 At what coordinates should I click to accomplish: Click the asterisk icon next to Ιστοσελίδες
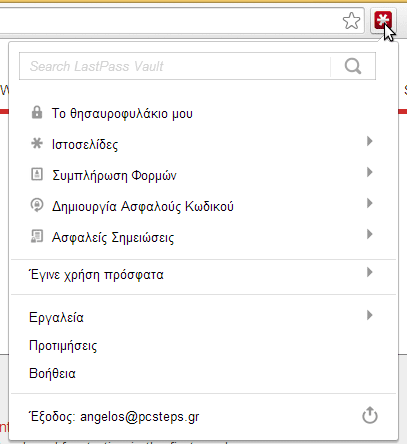[x=37, y=144]
